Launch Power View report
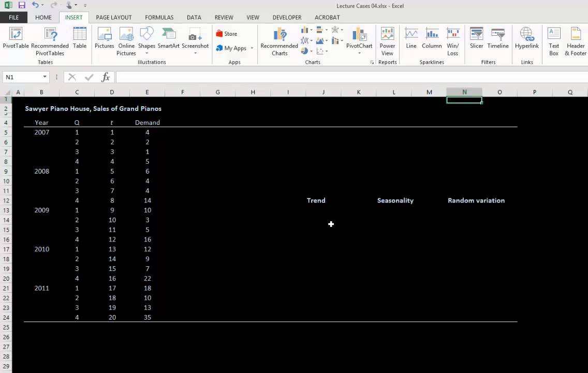Screen dimensions: 588x373 (387, 41)
